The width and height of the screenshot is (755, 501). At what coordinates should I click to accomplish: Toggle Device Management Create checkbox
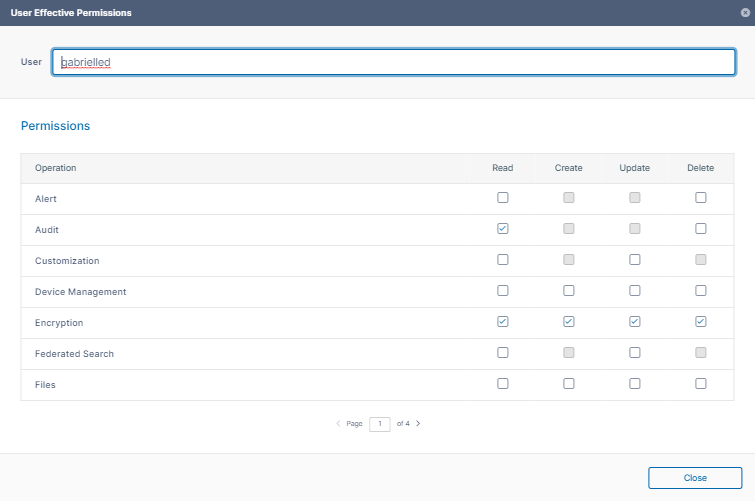[569, 290]
